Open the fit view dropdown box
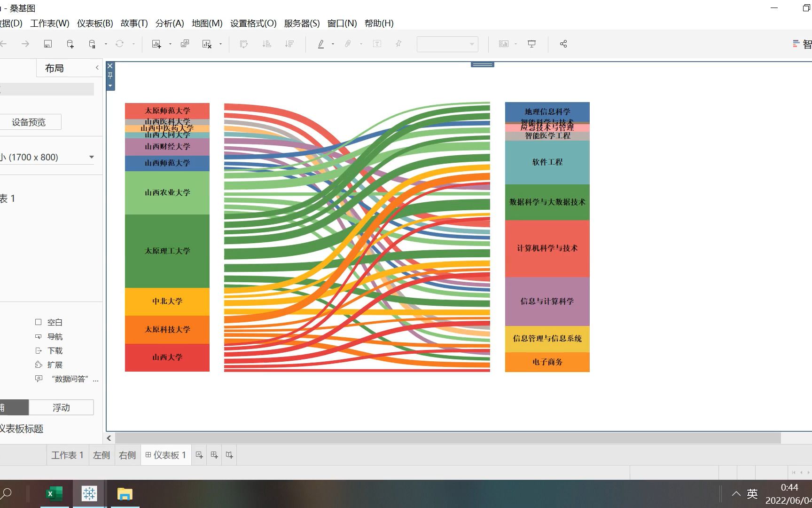This screenshot has height=508, width=812. coord(447,44)
